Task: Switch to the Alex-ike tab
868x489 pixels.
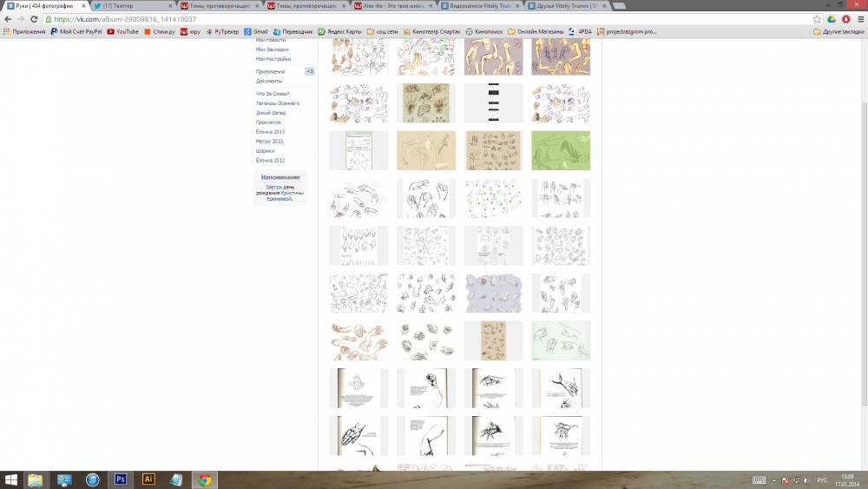Action: tap(393, 5)
